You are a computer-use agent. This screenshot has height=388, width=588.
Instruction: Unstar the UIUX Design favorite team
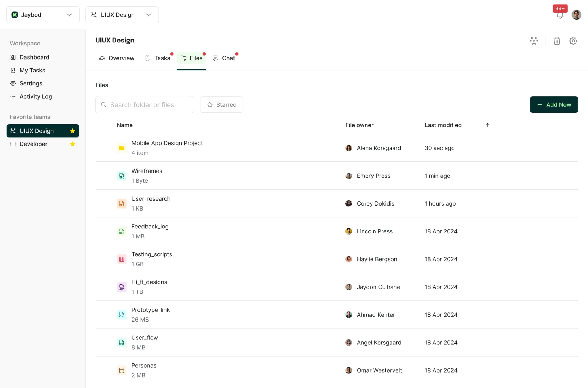(73, 131)
